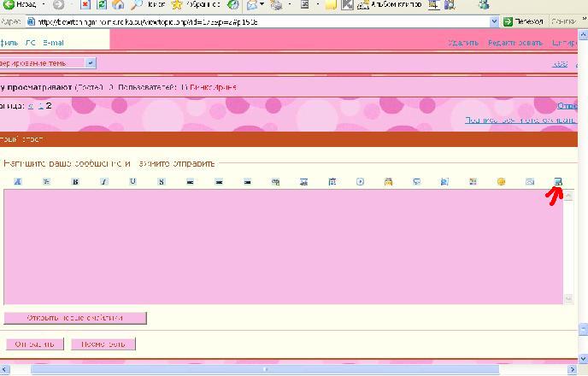Click the horizontal scrollbar right arrow
Screen dimensions: 588x376
point(573,370)
